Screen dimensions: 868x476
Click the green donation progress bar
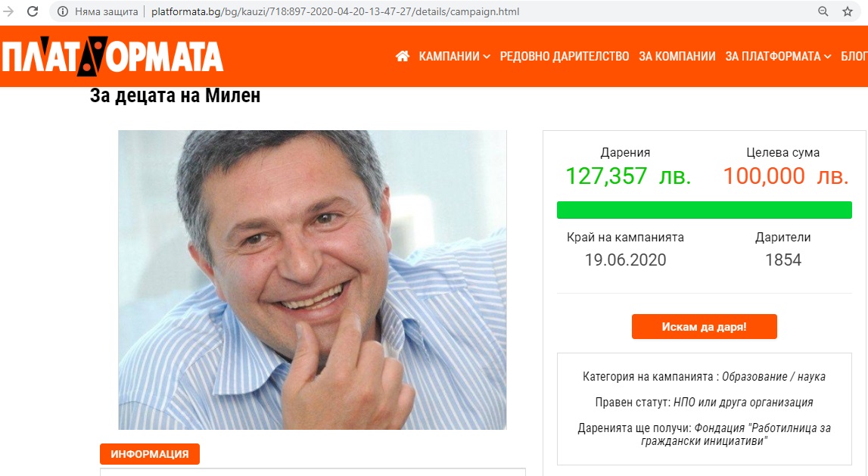click(x=704, y=210)
